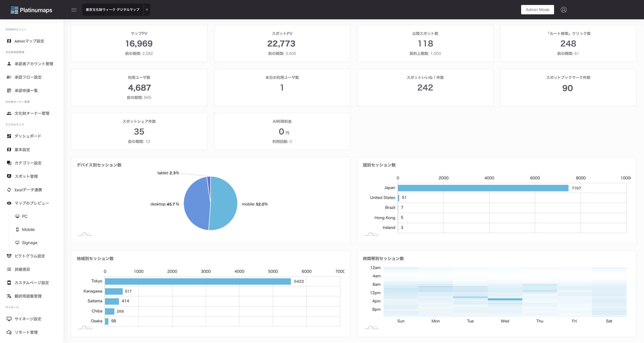The image size is (644, 343).
Task: Open 翻訳用語集管理 translation item
Action: pyautogui.click(x=28, y=296)
